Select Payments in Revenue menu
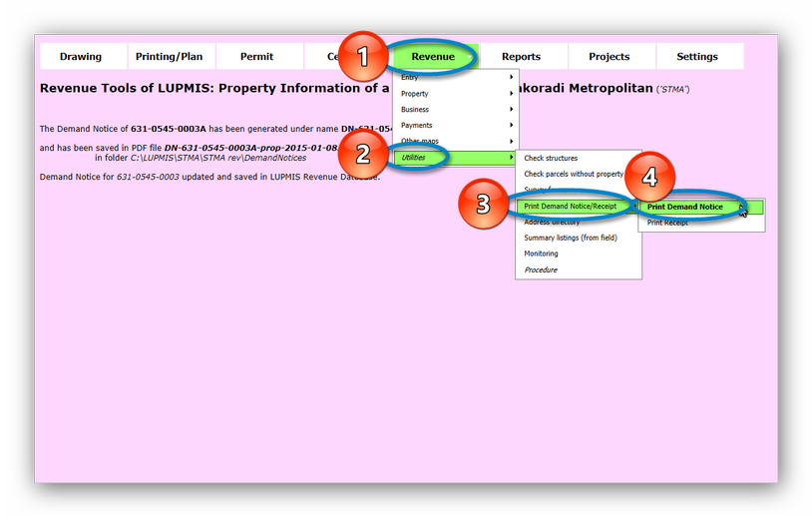812x517 pixels. tap(456, 126)
